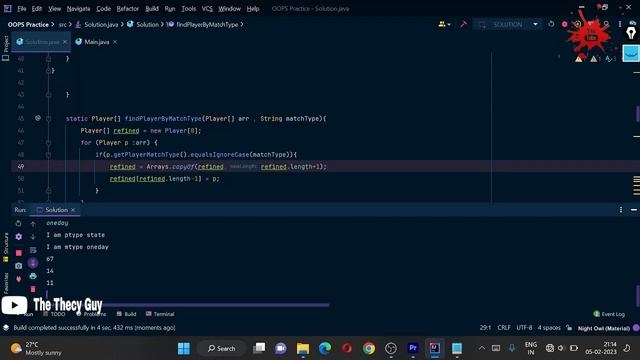This screenshot has height=360, width=640.
Task: Open the Event Log
Action: (609, 314)
